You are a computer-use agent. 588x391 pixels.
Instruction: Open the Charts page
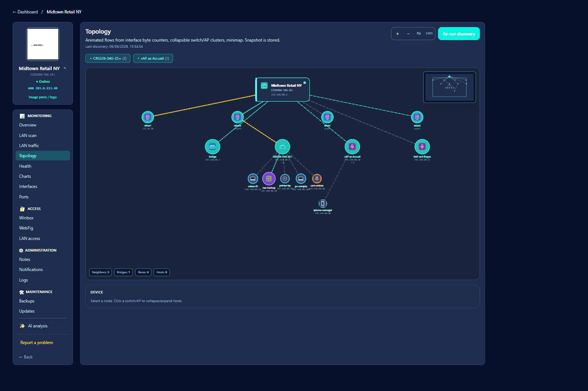[43, 176]
